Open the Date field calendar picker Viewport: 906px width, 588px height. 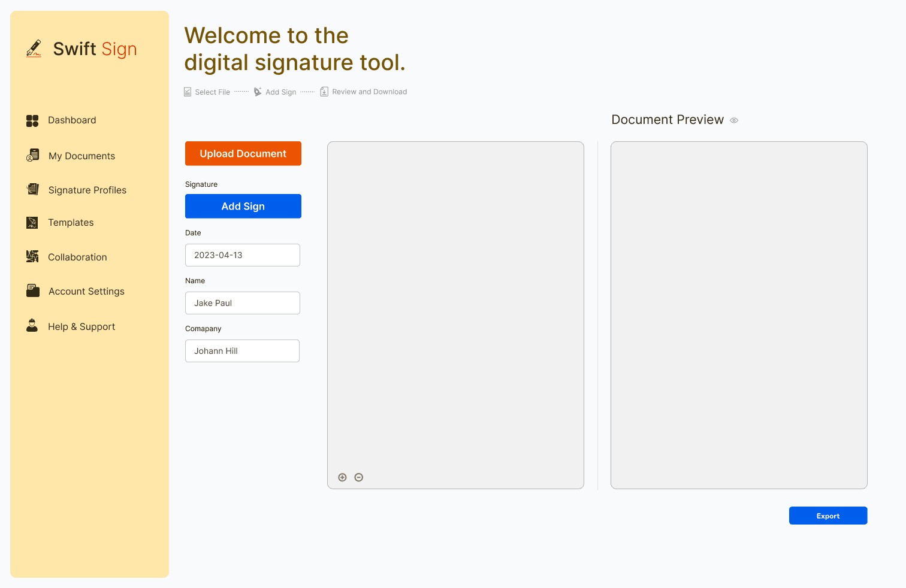tap(242, 255)
